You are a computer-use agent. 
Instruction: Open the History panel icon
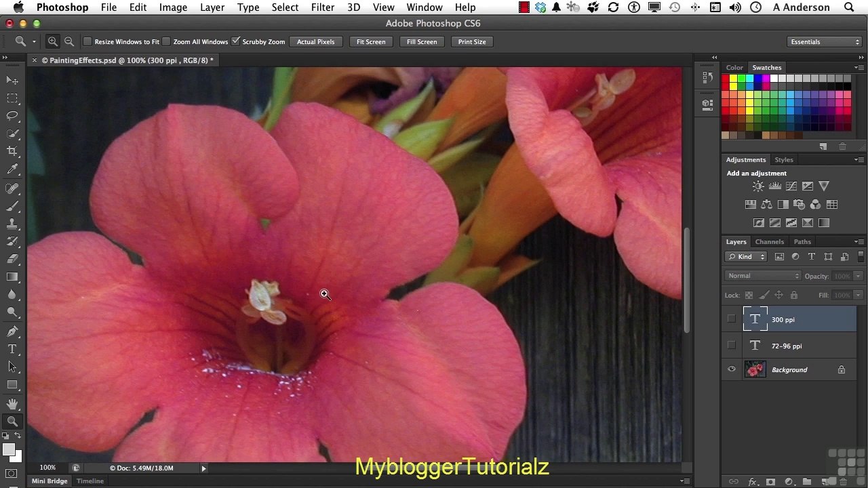[x=707, y=77]
